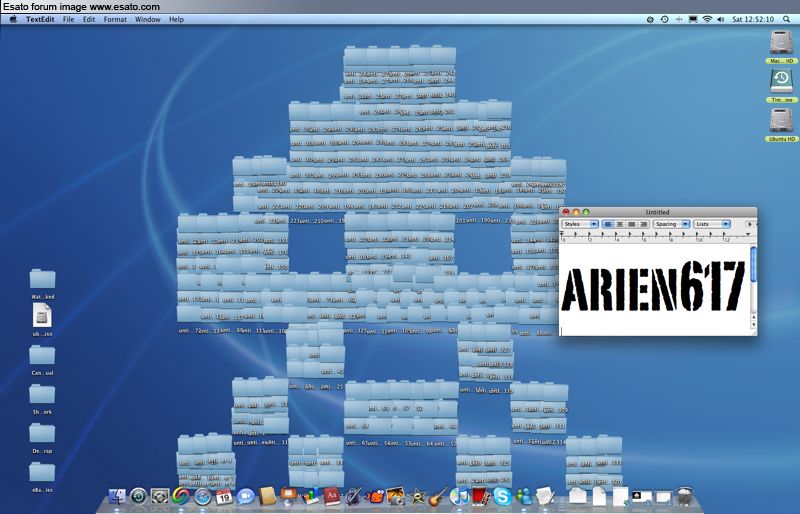Screen dimensions: 800x514
Task: Expand the Spacing dropdown in TextEdit
Action: pyautogui.click(x=671, y=224)
